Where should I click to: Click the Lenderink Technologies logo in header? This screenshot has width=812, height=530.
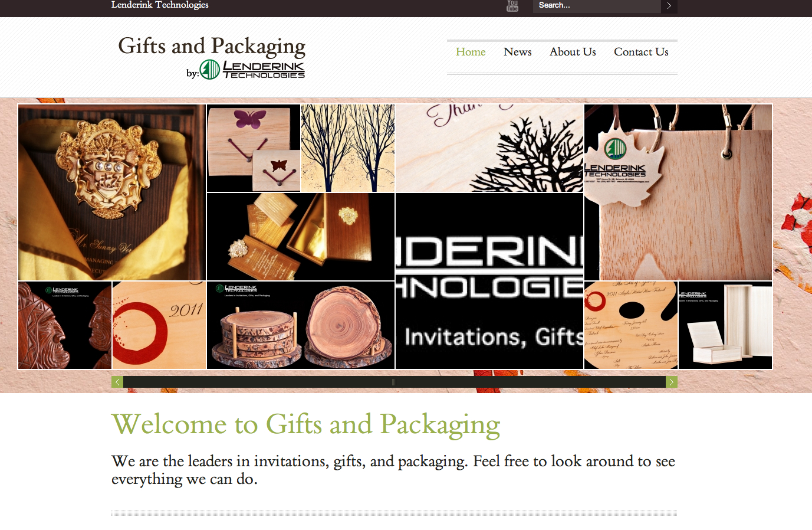(252, 69)
